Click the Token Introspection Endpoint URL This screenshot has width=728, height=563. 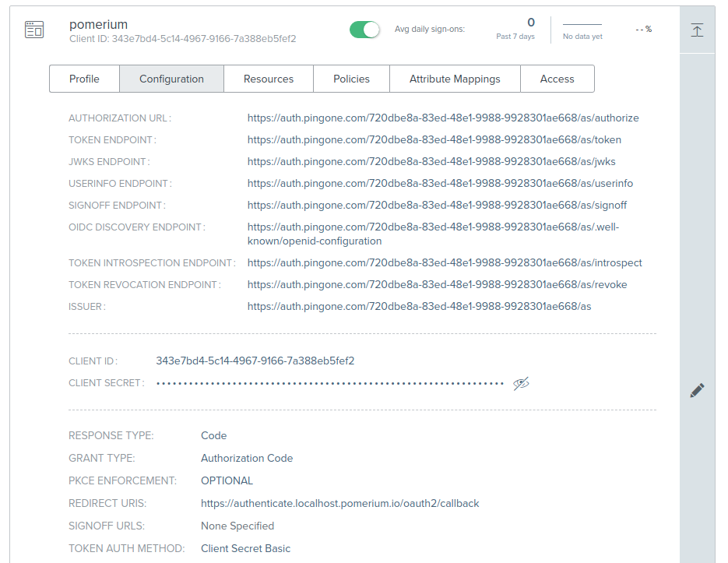click(445, 263)
